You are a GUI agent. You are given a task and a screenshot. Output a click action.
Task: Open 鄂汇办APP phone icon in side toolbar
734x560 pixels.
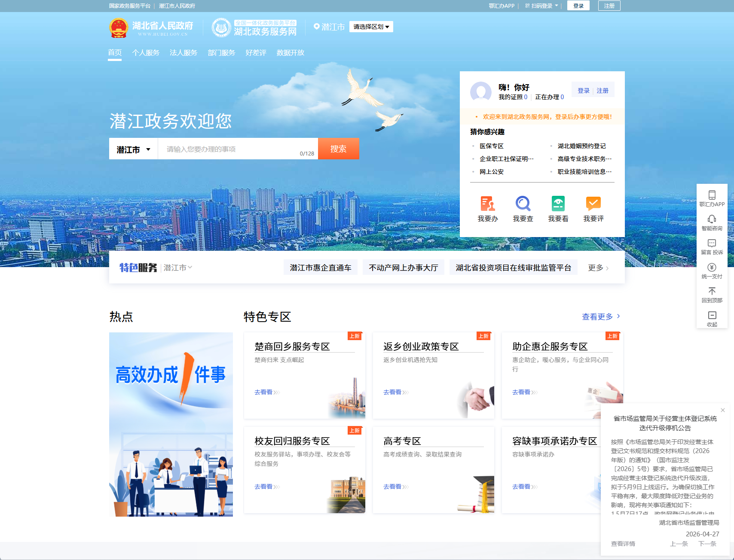click(x=712, y=195)
